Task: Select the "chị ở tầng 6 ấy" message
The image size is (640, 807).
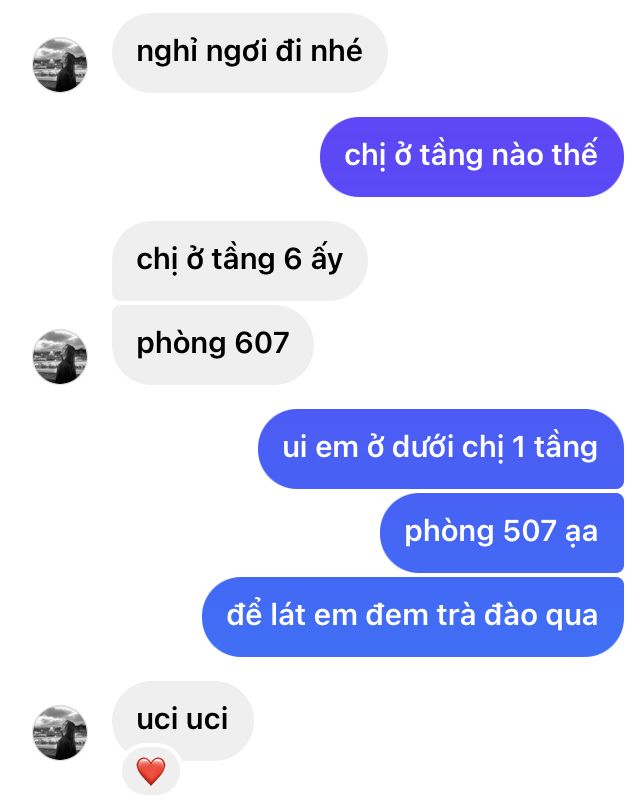Action: pyautogui.click(x=240, y=261)
